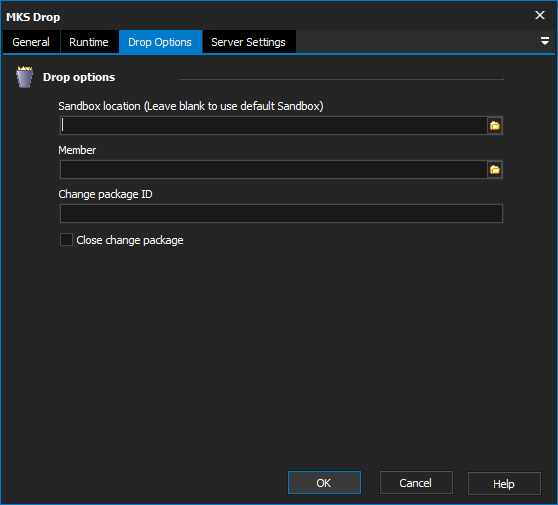Close the MKS Drop dialog
This screenshot has height=505, width=558.
pos(540,15)
